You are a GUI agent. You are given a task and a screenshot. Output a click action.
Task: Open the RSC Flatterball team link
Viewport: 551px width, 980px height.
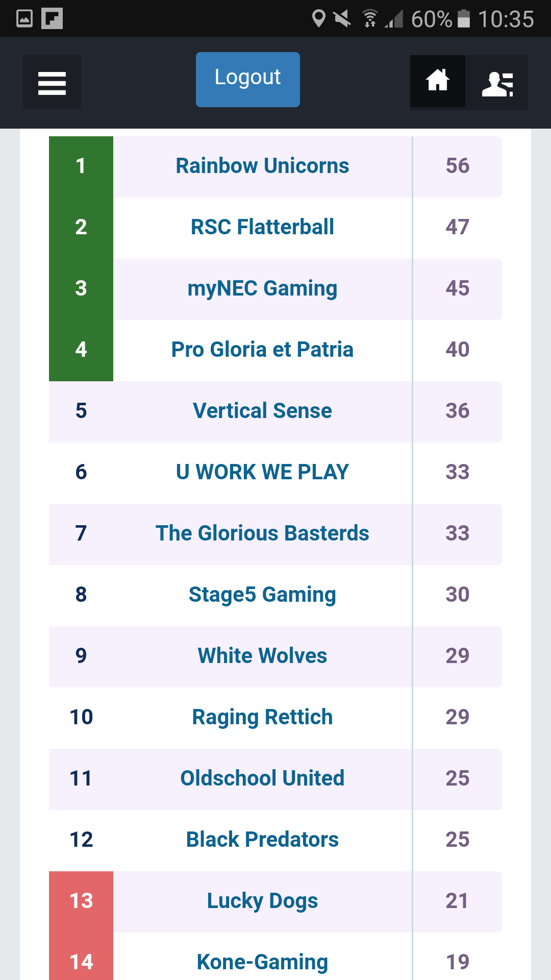pos(262,227)
